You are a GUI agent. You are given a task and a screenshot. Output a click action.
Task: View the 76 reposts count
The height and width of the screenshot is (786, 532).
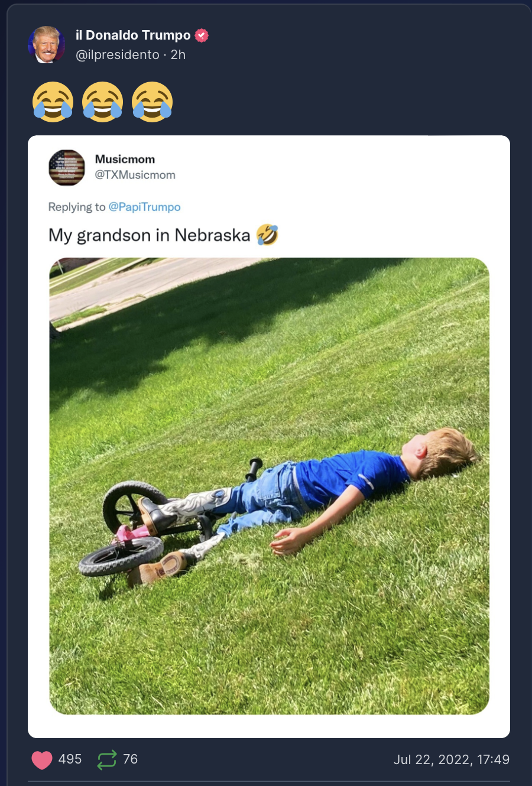click(130, 759)
